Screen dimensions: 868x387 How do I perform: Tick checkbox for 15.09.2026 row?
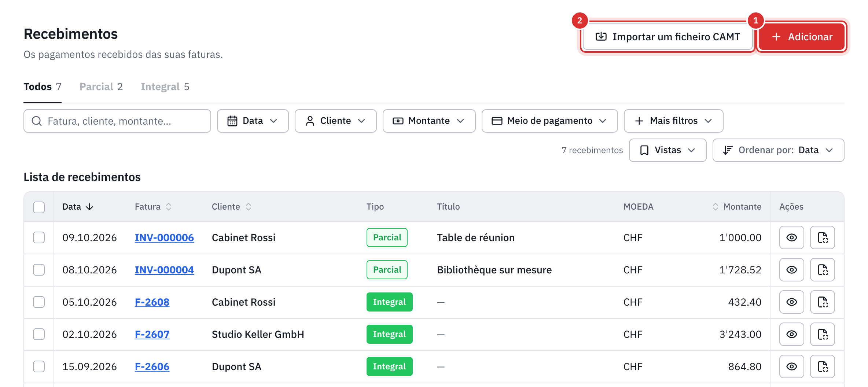(39, 366)
